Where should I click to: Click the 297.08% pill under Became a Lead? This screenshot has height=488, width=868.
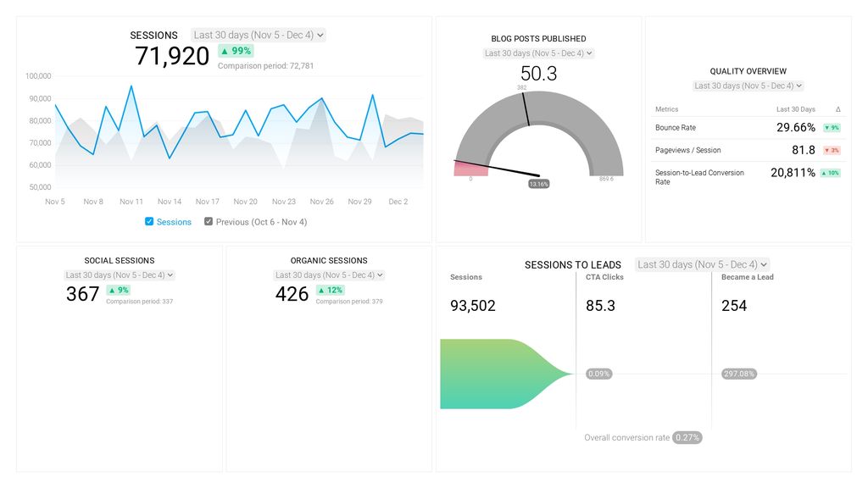coord(737,373)
